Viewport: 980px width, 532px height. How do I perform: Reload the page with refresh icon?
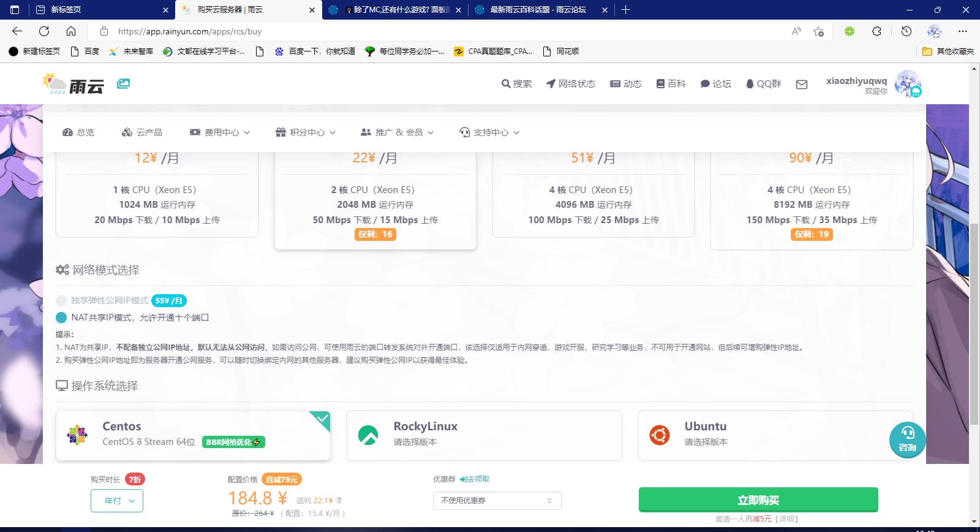pyautogui.click(x=44, y=31)
